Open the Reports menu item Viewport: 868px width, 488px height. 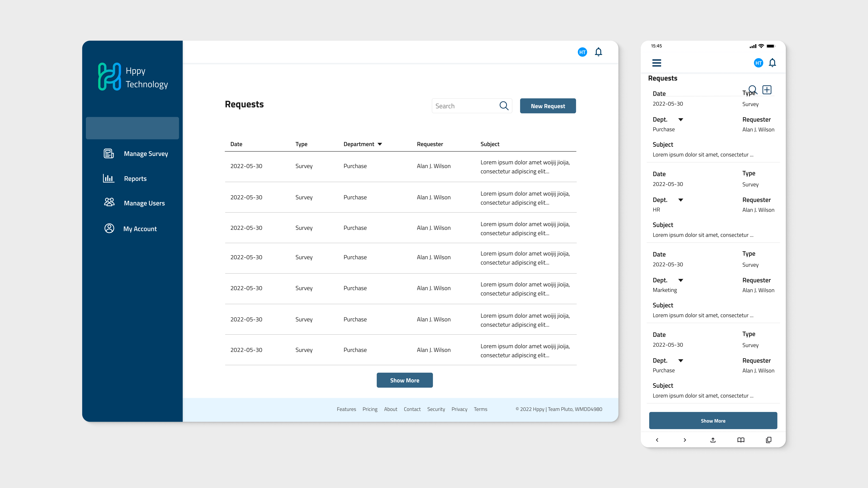pyautogui.click(x=135, y=178)
